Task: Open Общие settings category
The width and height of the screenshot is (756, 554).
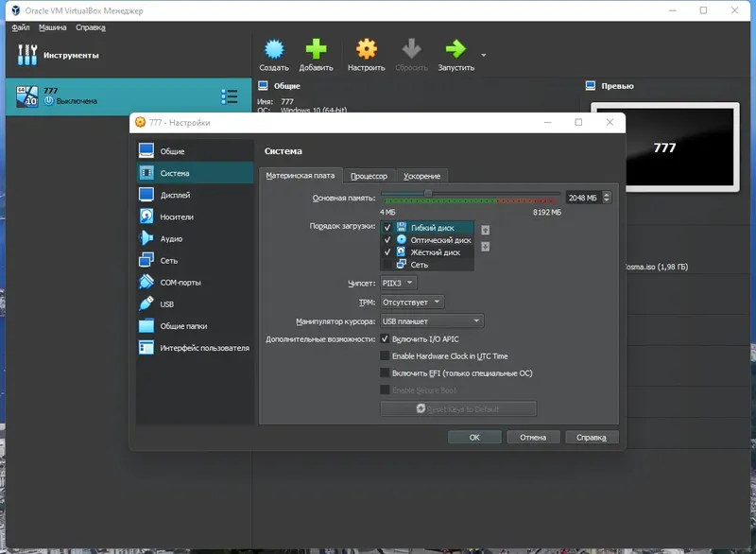Action: pyautogui.click(x=195, y=151)
